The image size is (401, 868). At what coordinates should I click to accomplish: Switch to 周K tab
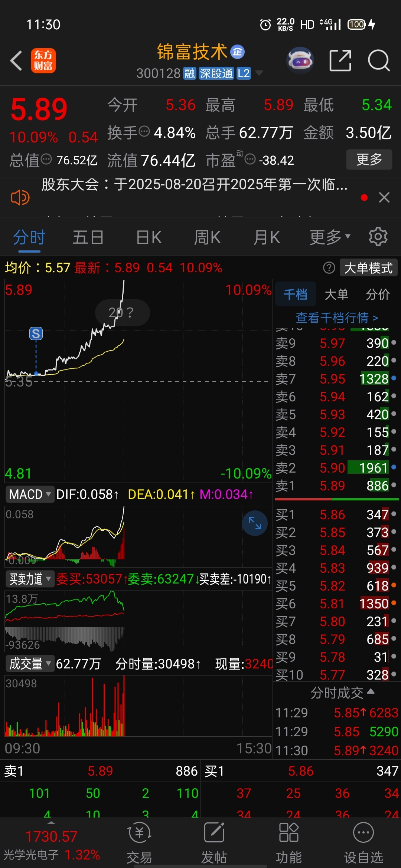(x=208, y=237)
